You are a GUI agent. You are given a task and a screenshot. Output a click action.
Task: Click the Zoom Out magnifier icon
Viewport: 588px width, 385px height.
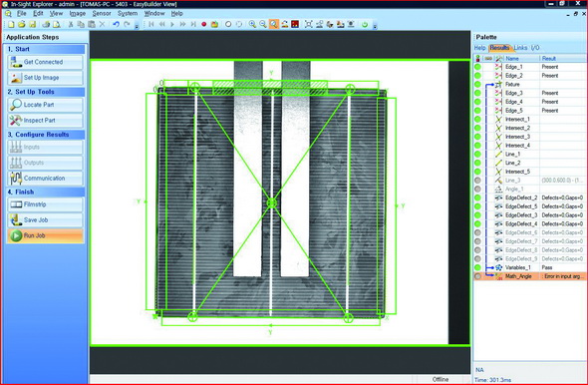[x=263, y=24]
